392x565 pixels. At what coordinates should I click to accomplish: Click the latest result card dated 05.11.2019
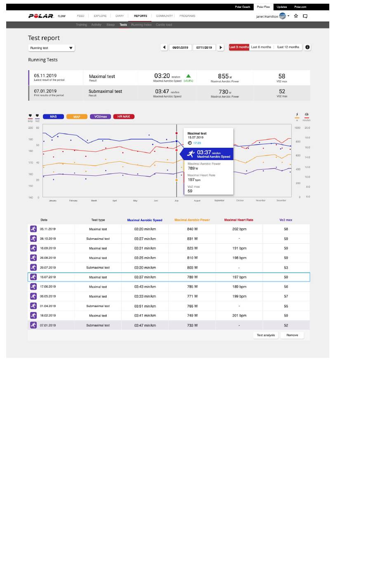[x=169, y=78]
